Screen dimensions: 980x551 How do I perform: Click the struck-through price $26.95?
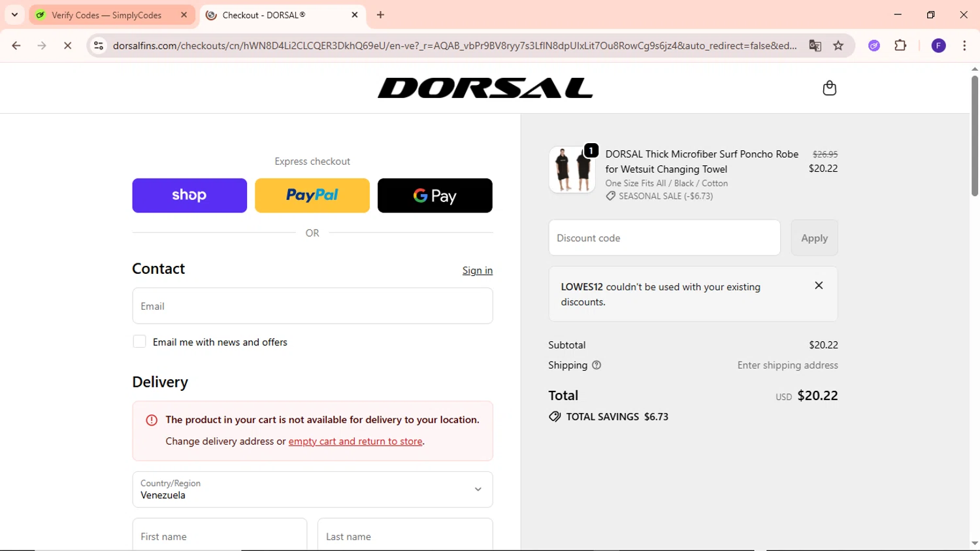(x=825, y=154)
